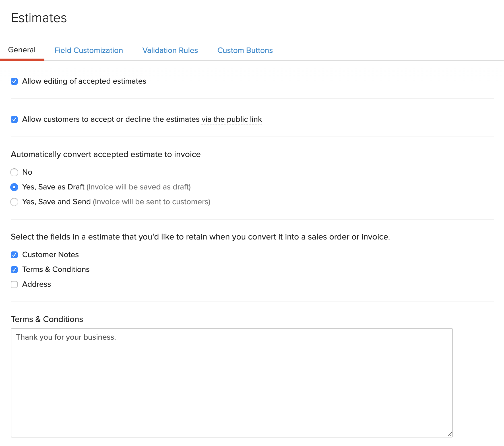The width and height of the screenshot is (504, 446).
Task: Open the Validation Rules tab
Action: (170, 50)
